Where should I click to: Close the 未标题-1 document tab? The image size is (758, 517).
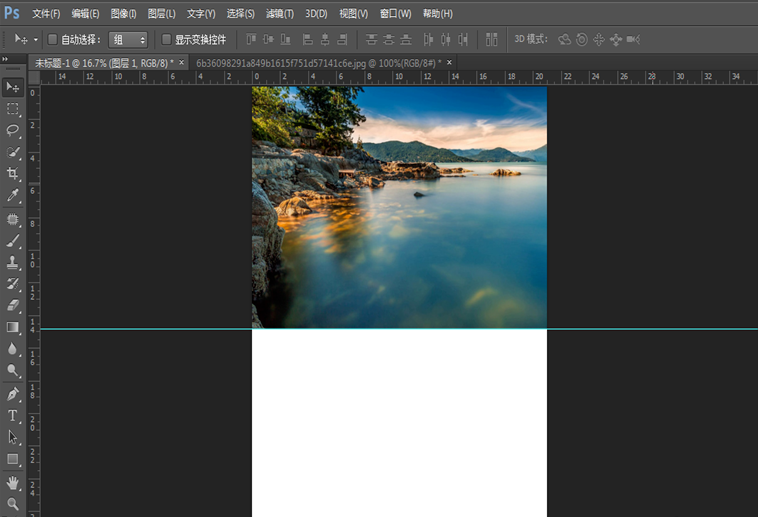tap(182, 62)
